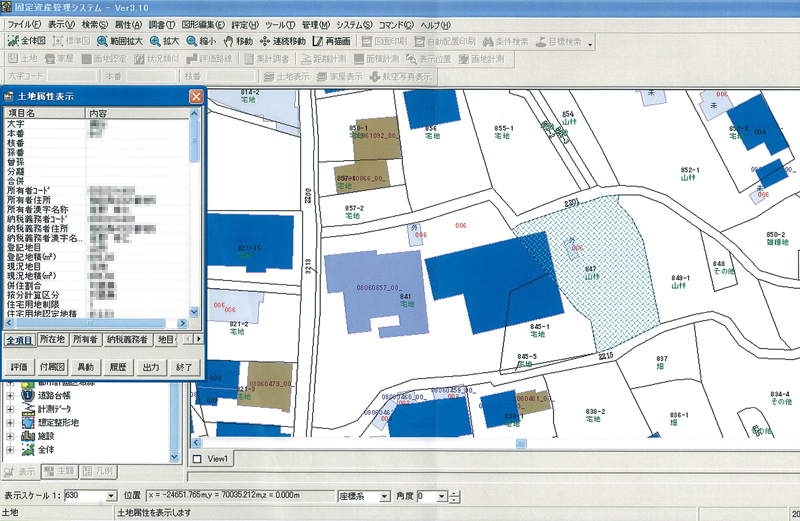The height and width of the screenshot is (521, 800).
Task: Open the 集計調書 summary report tool
Action: 267,59
